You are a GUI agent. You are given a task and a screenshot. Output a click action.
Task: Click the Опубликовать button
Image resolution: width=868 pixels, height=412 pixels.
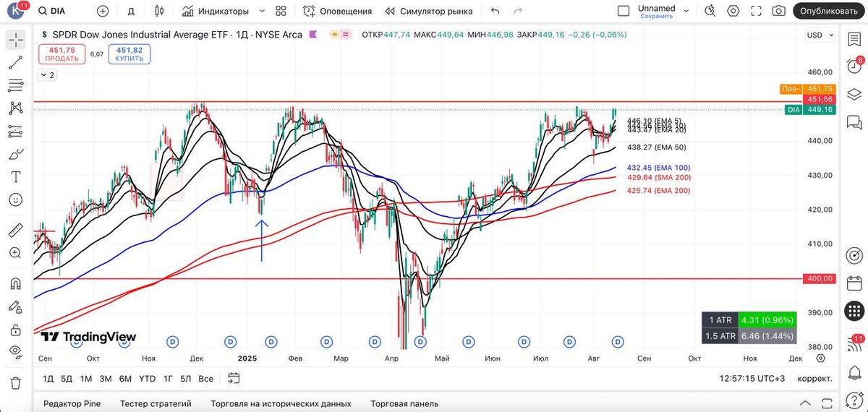tap(829, 11)
